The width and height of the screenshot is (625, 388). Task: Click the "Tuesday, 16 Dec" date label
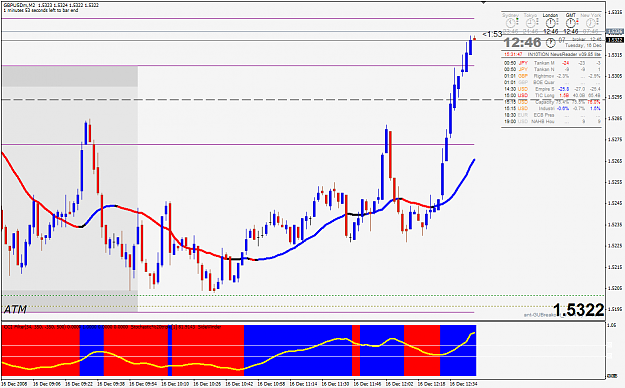583,45
